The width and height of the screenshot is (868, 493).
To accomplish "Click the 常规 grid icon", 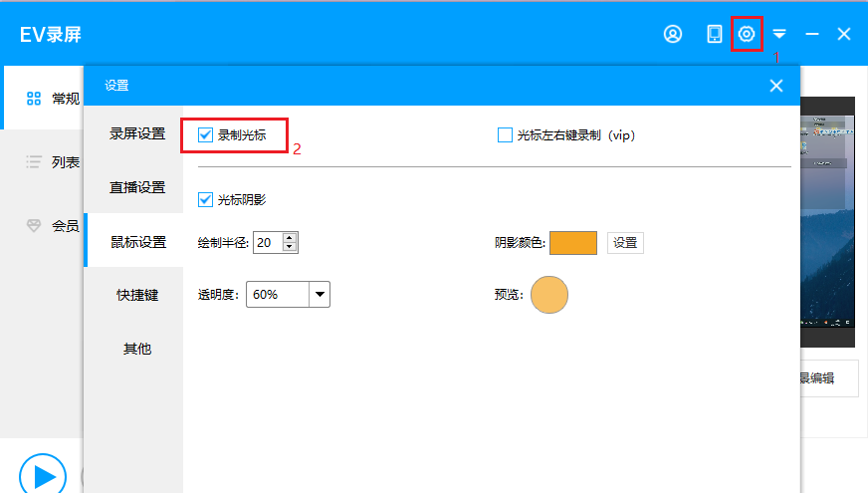I will click(34, 99).
